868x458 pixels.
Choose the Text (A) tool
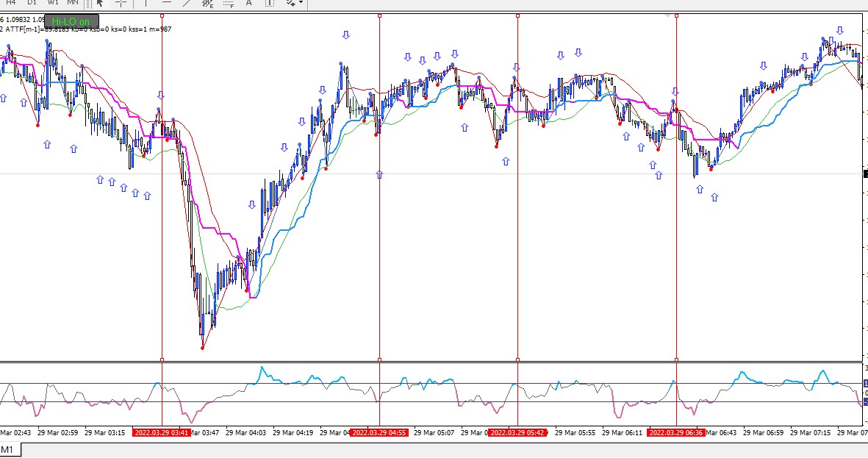[x=248, y=3]
